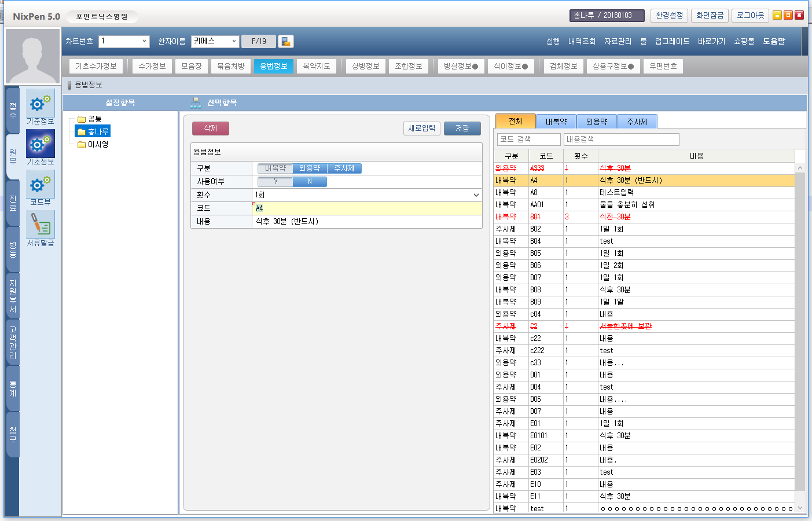812x521 pixels.
Task: Select the 이시영 folder in the tree
Action: 97,145
